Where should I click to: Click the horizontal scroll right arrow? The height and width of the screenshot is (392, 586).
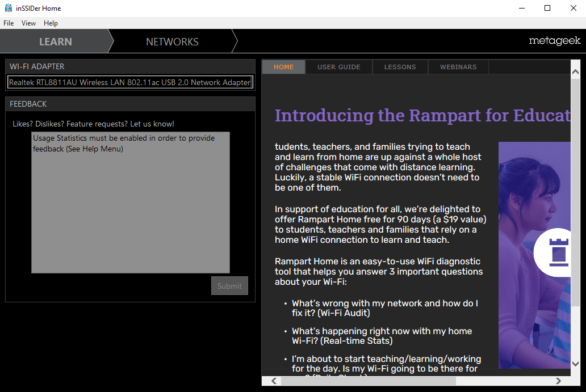pos(558,381)
